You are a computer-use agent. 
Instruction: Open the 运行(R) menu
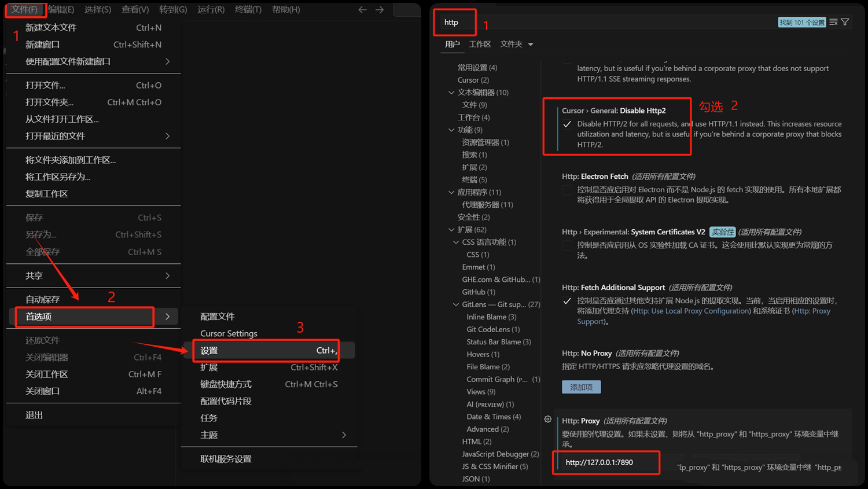coord(211,10)
